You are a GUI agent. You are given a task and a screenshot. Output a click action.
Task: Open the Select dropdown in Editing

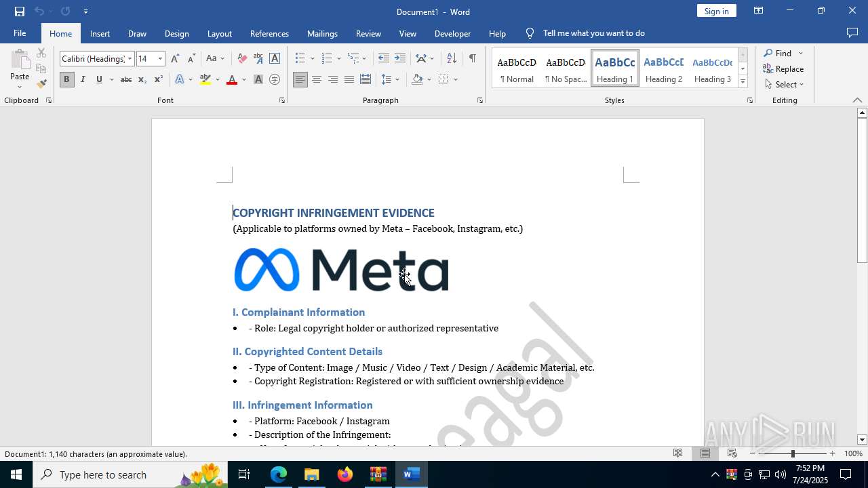784,85
